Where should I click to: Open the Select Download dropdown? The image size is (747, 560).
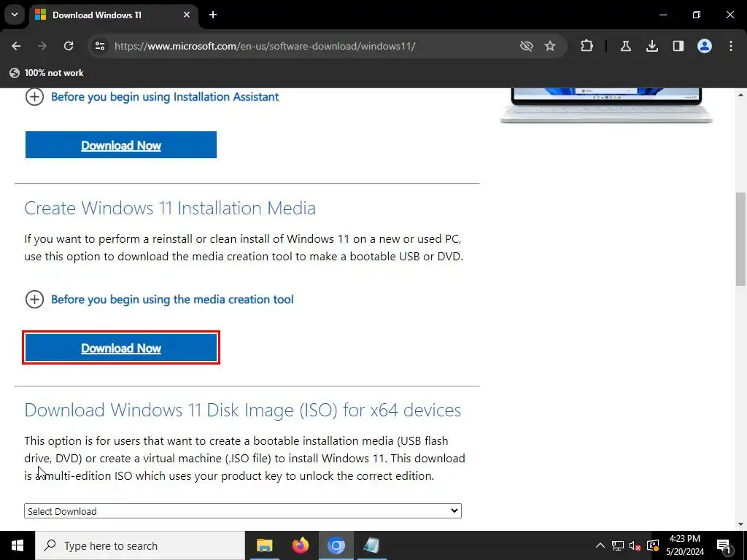[242, 511]
